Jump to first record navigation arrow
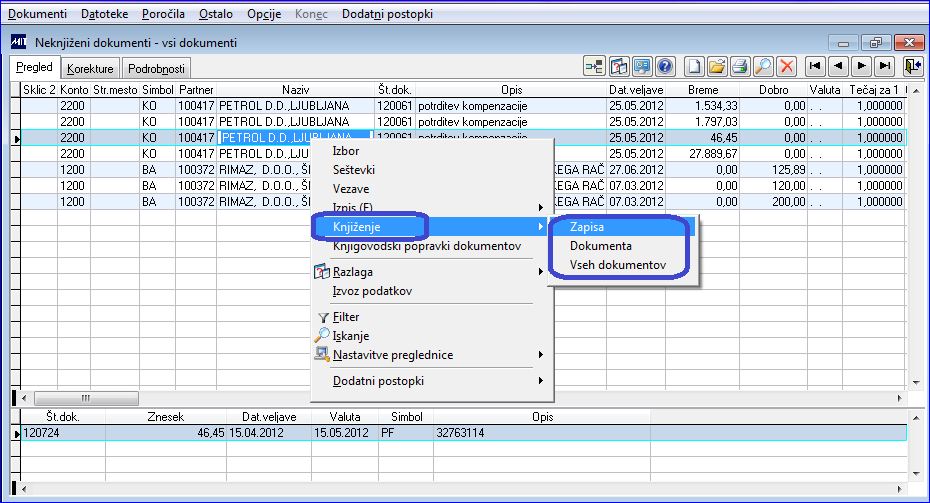The height and width of the screenshot is (503, 930). (815, 66)
